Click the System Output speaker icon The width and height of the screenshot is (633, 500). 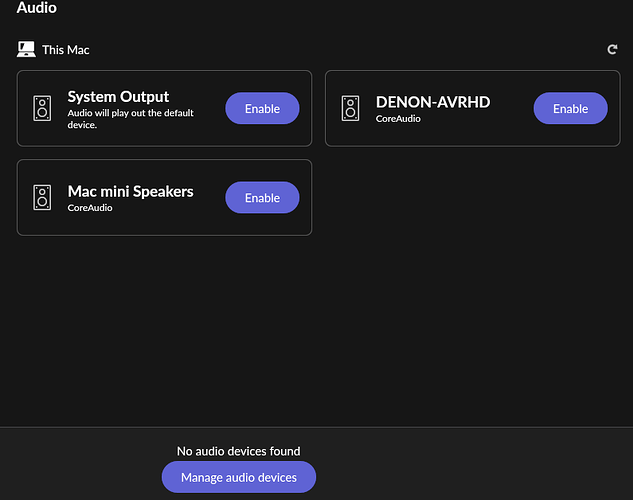point(42,108)
